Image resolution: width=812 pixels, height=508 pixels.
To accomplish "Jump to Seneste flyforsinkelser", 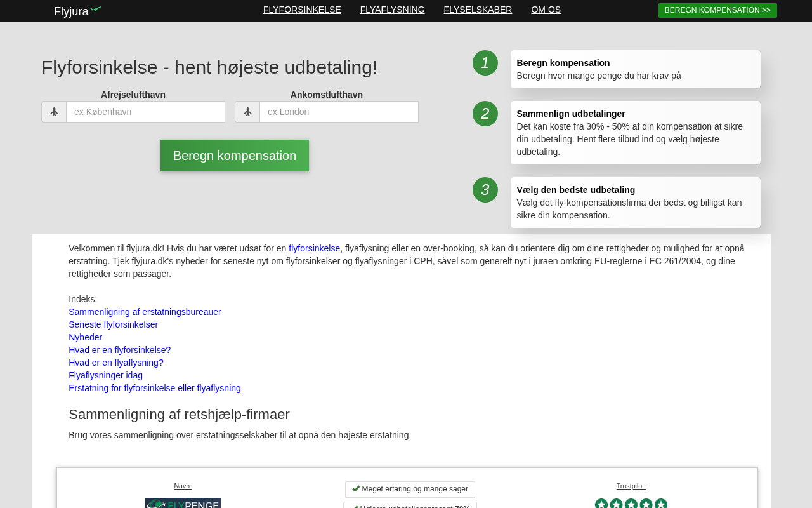I will 114,324.
